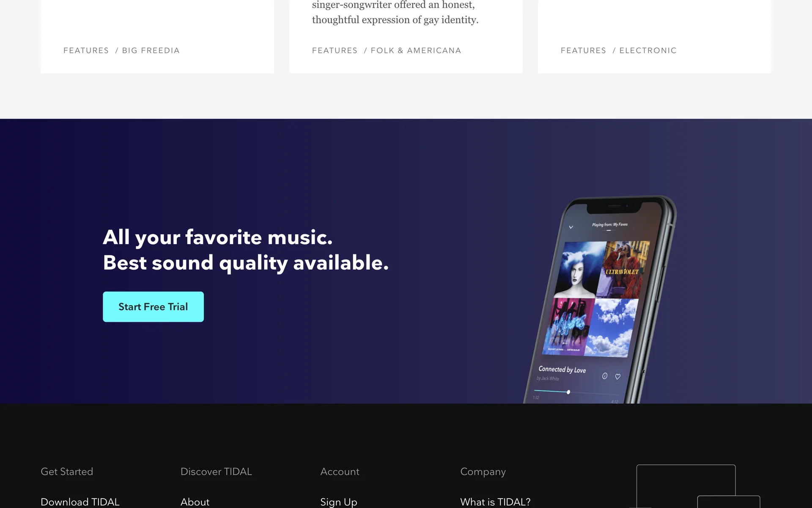Open the ULTRAVIOLET album cover
The width and height of the screenshot is (812, 508).
(623, 270)
